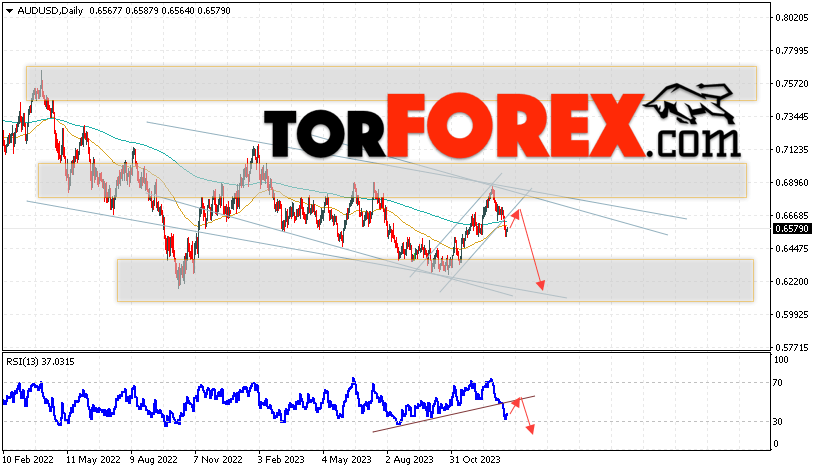Select the 0.64475 price axis label
This screenshot has height=471, width=816.
tap(792, 249)
